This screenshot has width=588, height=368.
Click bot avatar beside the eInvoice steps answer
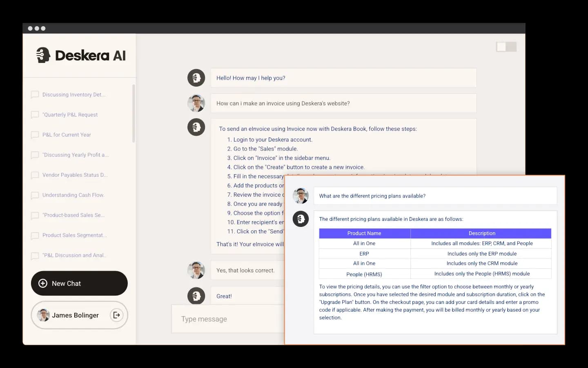coord(196,127)
